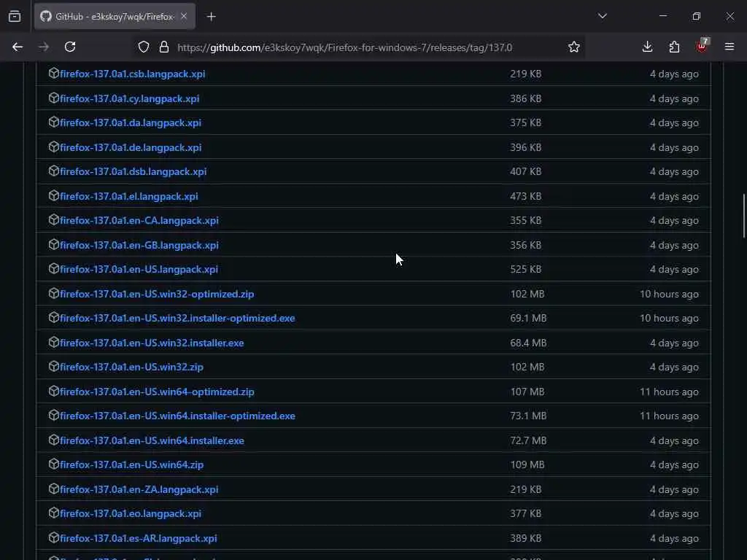Click package icon beside de.langpack.xpi
The height and width of the screenshot is (560, 747).
(54, 147)
